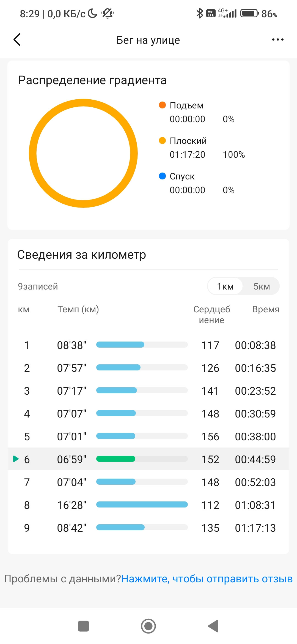297x644 pixels.
Task: Switch split view to 1км
Action: (226, 286)
